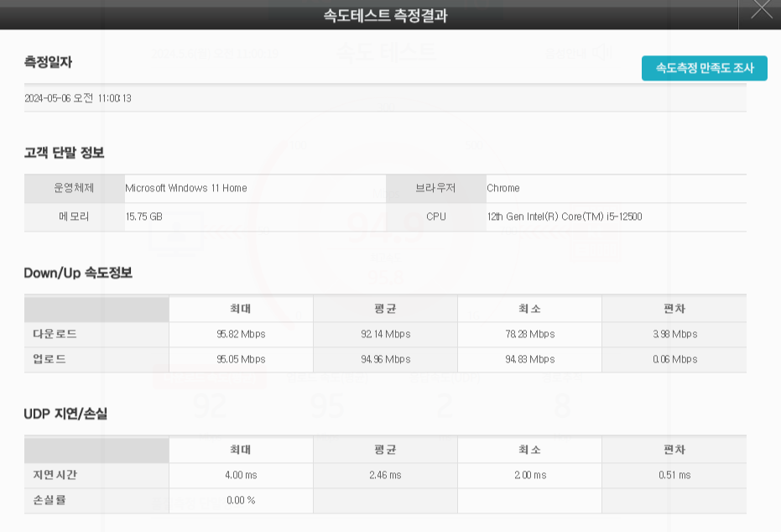Click minimum download speed 78.28 Mbps
Screen dimensions: 781x532
coord(529,334)
